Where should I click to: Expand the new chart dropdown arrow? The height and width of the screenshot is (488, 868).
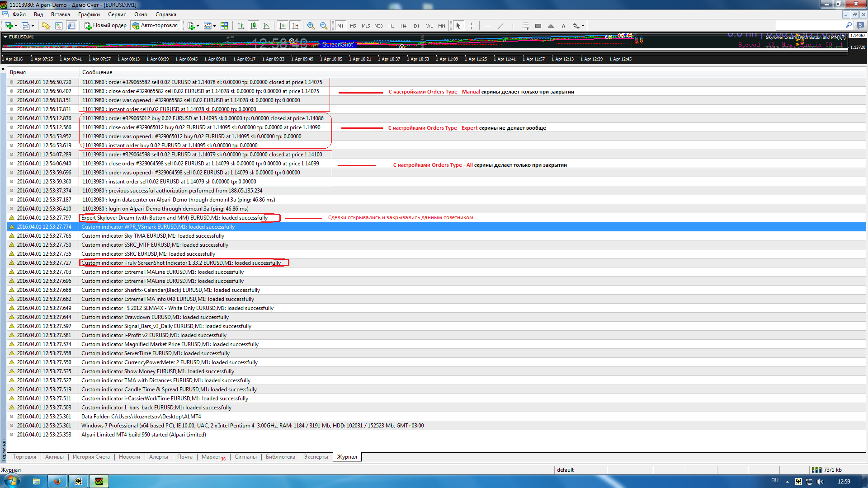16,26
